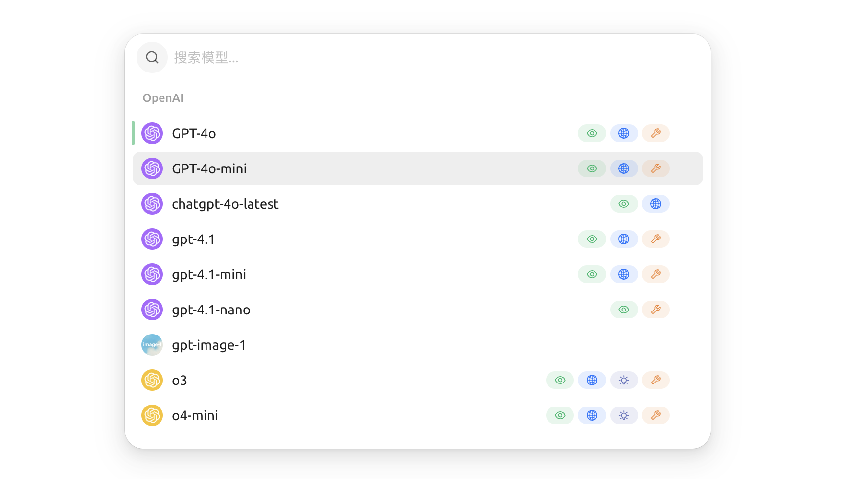The width and height of the screenshot is (868, 479).
Task: Click the magnifier icon in the search bar
Action: pyautogui.click(x=152, y=57)
